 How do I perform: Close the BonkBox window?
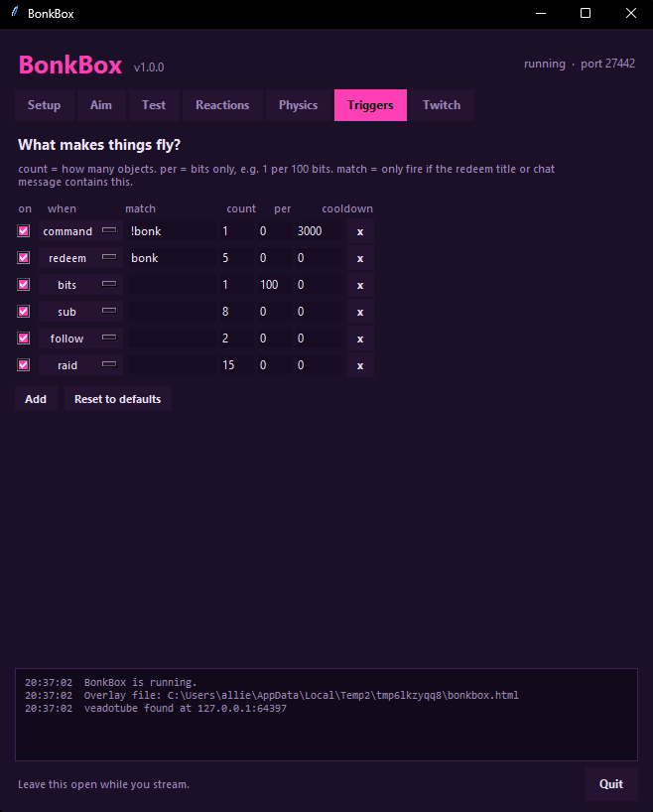pos(630,14)
